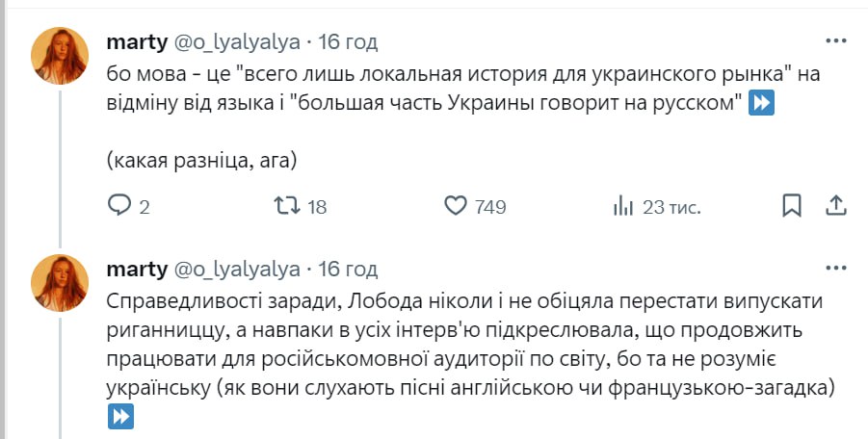Open the tweet starting with "бо мова"
This screenshot has width=868, height=439.
click(434, 89)
